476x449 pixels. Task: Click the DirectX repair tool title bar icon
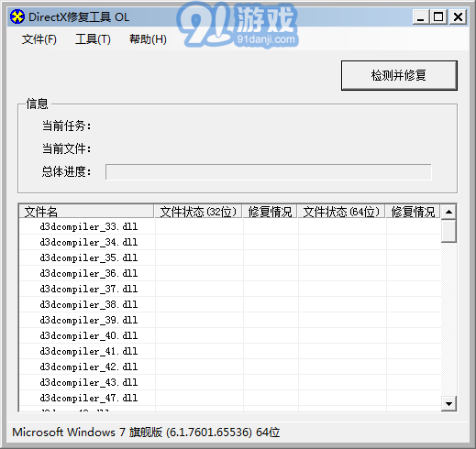[17, 16]
